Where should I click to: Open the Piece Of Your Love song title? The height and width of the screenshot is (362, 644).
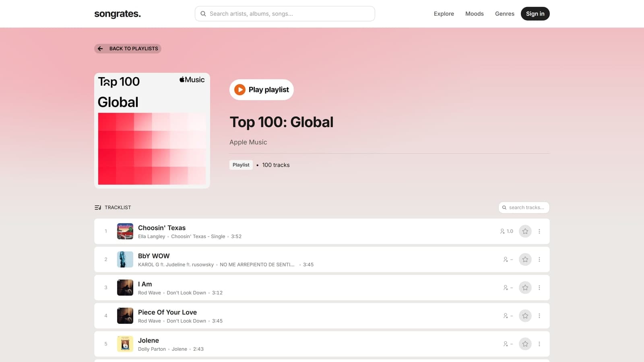[167, 312]
